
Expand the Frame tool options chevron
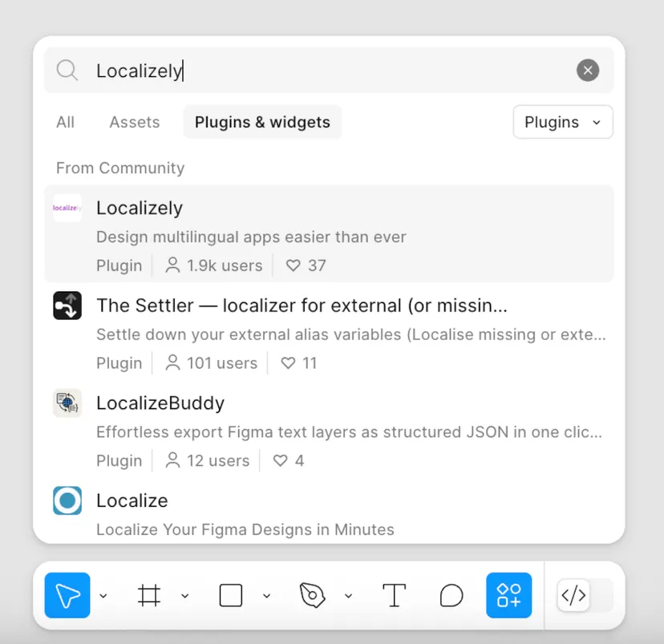(185, 596)
